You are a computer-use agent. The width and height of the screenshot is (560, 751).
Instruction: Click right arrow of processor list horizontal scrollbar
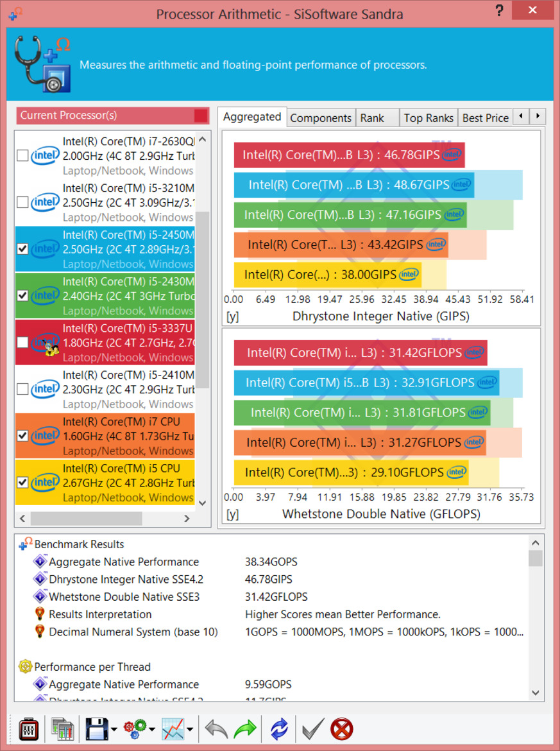coord(187,518)
